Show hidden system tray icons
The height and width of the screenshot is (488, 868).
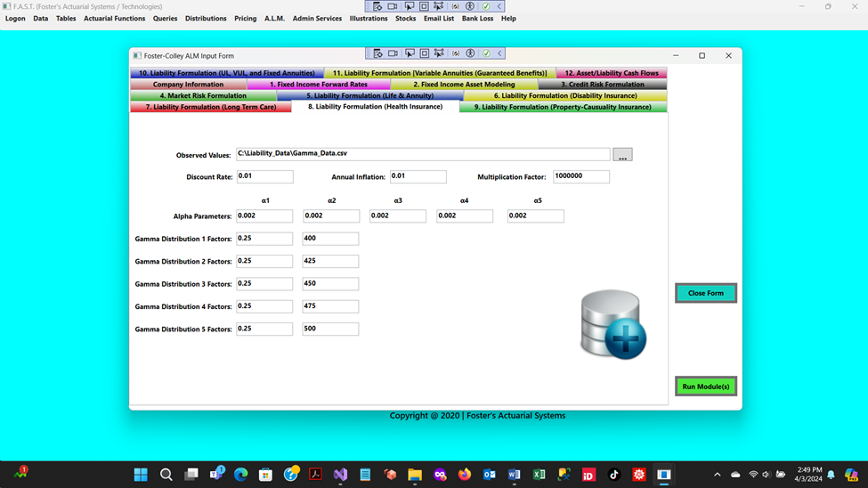click(718, 475)
